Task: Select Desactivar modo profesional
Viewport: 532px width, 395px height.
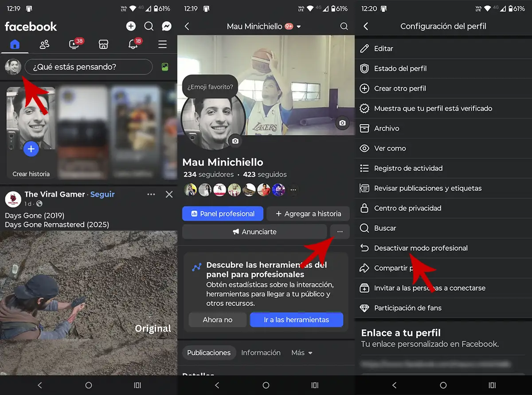Action: pos(420,248)
